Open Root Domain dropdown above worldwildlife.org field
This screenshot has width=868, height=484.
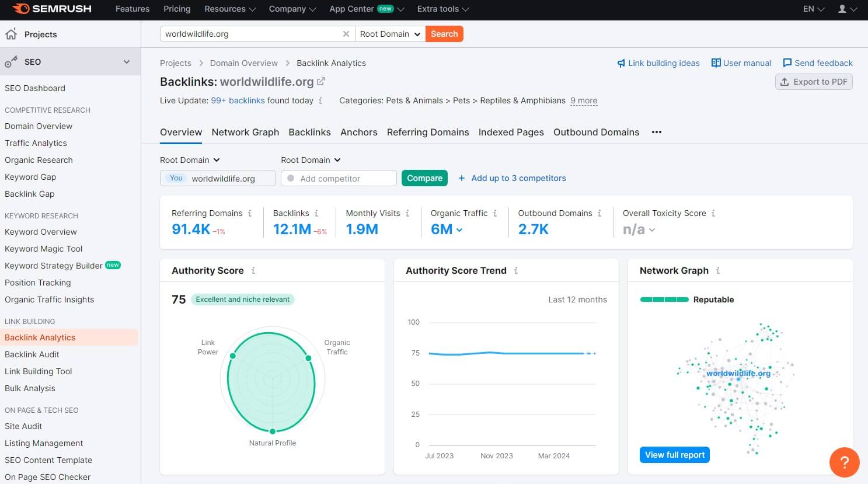(x=190, y=160)
